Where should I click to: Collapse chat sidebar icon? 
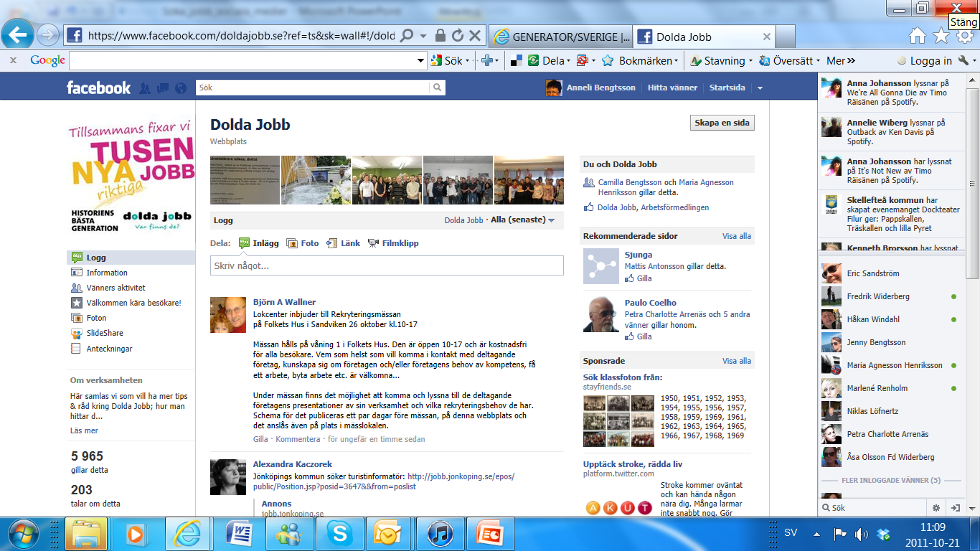click(x=955, y=507)
